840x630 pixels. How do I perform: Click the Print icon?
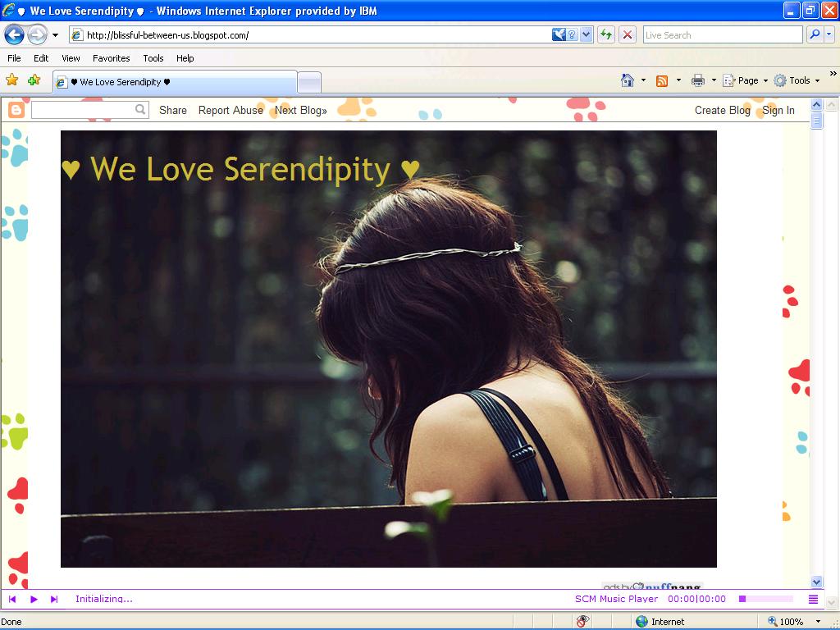tap(697, 81)
